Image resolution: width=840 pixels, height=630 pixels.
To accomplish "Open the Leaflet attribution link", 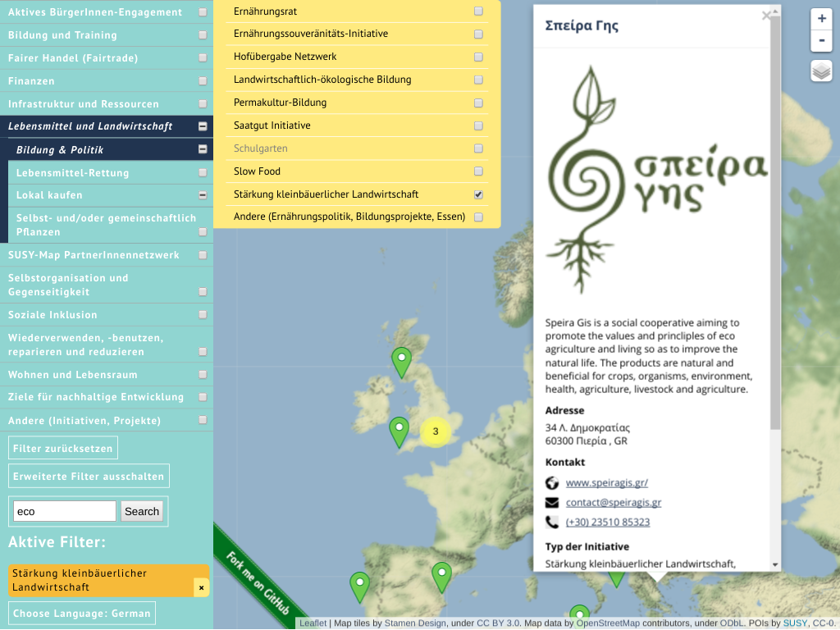I will pos(313,623).
